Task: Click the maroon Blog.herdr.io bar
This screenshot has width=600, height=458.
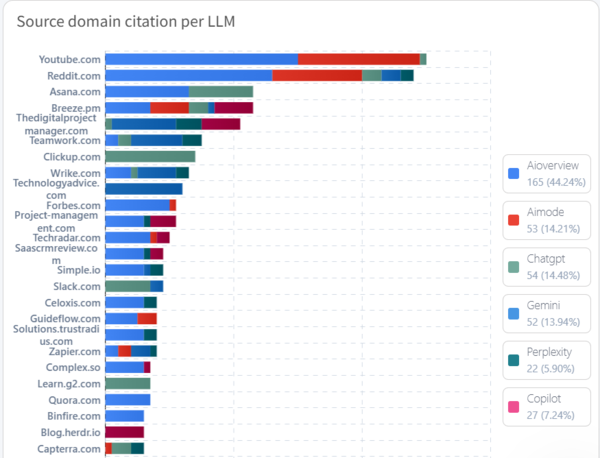Action: coord(124,432)
